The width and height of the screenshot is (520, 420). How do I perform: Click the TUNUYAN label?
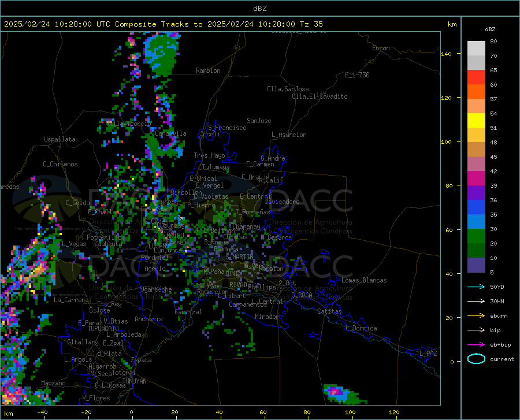coord(134,381)
